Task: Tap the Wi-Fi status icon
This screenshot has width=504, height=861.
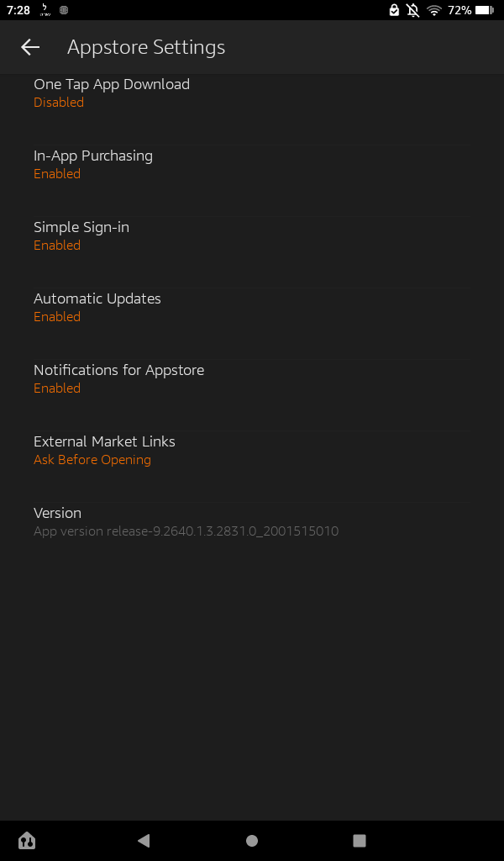Action: point(434,10)
